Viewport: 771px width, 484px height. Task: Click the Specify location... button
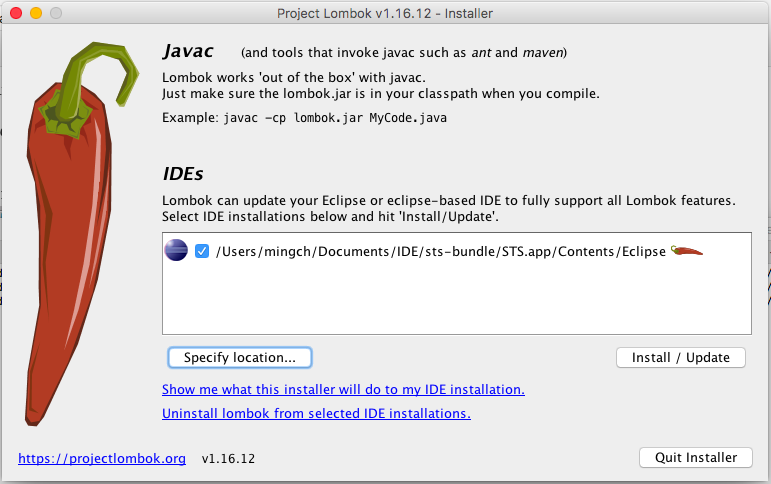pos(240,358)
